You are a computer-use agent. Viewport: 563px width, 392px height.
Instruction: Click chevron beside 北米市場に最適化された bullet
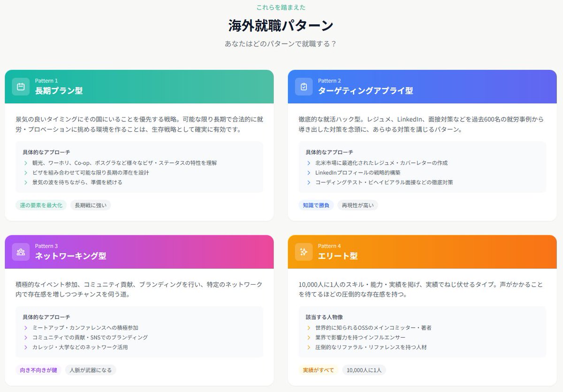pos(309,163)
